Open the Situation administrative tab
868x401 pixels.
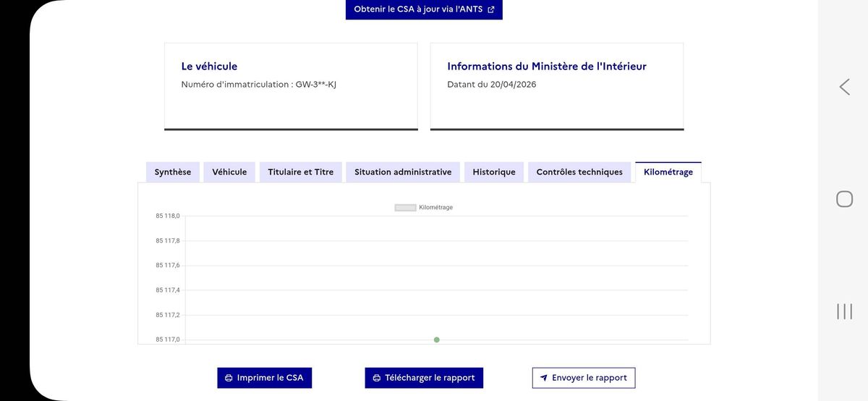coord(403,172)
